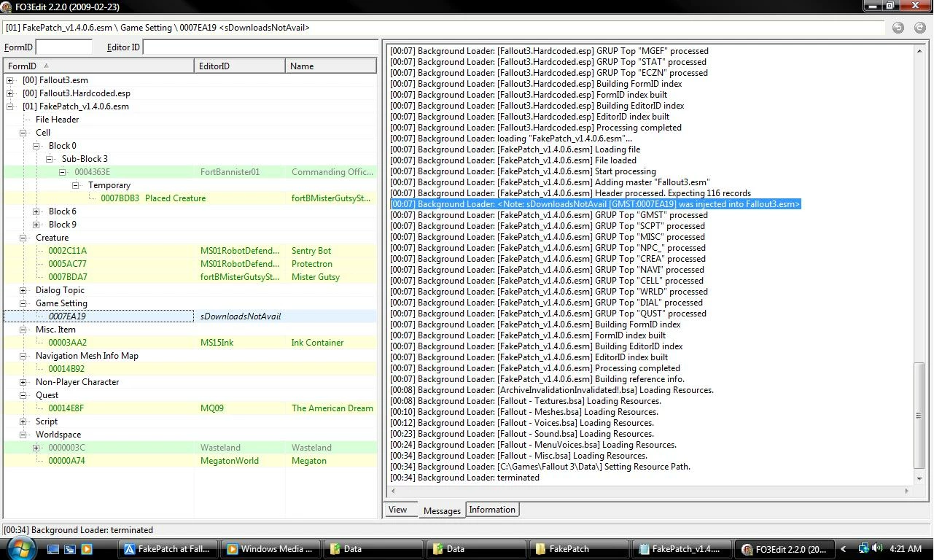Click messages scrollbar down arrow
Viewport: 934px width, 560px height.
919,478
